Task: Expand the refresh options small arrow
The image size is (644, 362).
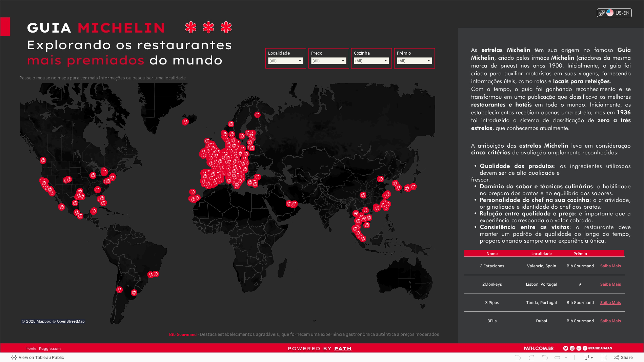Action: coord(566,358)
